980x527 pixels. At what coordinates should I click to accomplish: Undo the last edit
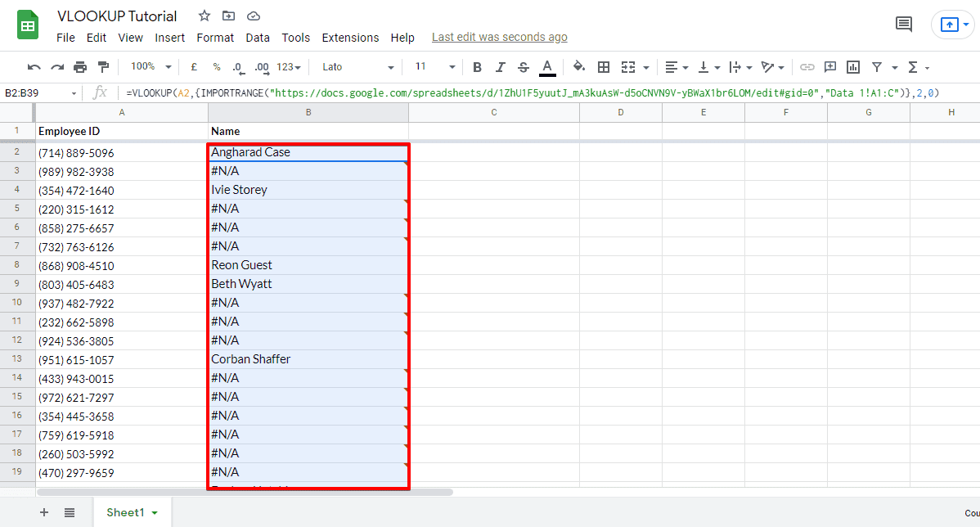click(33, 66)
